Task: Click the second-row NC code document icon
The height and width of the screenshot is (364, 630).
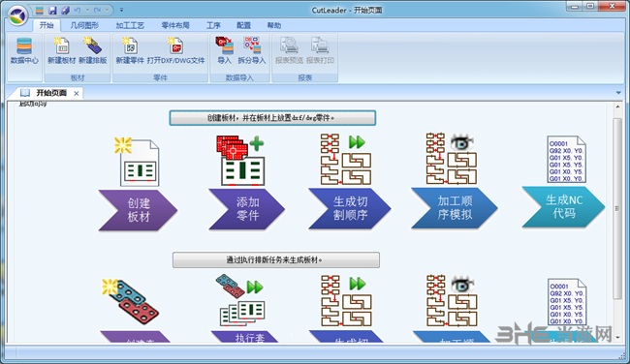Action: (567, 302)
